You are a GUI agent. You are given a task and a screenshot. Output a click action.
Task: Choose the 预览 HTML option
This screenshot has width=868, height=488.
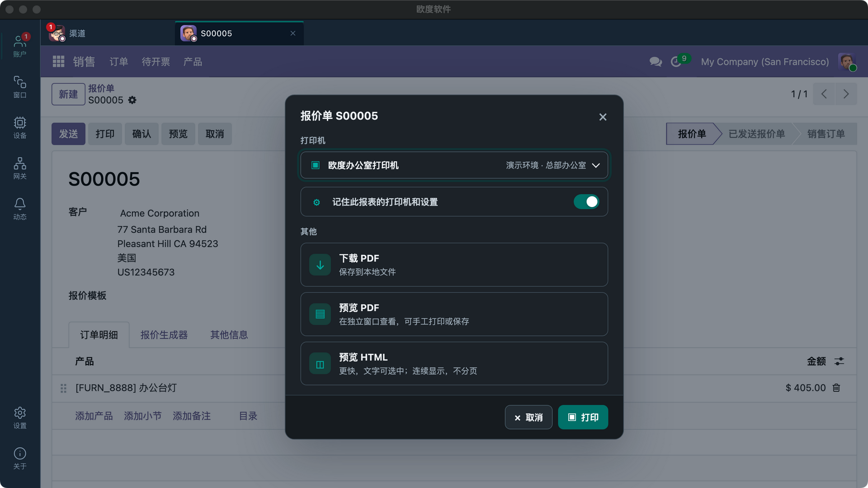[x=454, y=364]
